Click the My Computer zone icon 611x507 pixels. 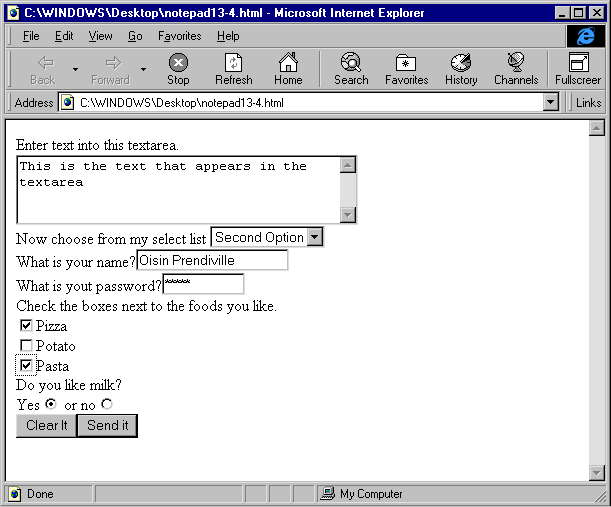[327, 494]
